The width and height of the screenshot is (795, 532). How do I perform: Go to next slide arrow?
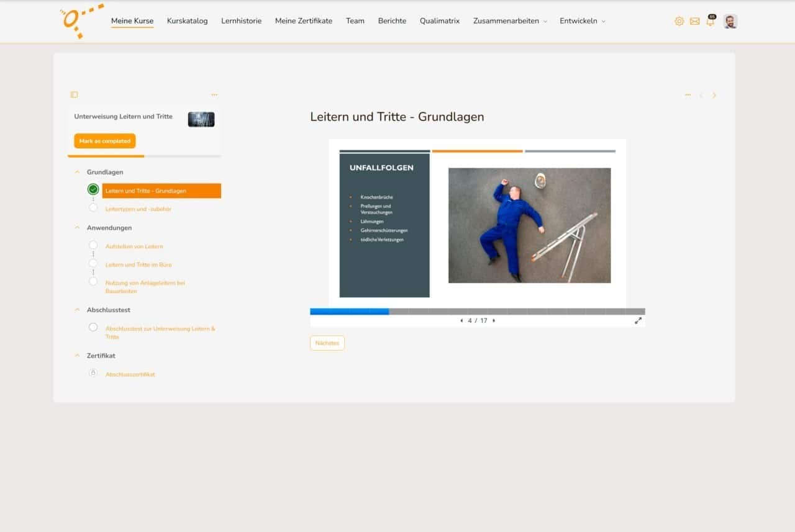point(494,321)
